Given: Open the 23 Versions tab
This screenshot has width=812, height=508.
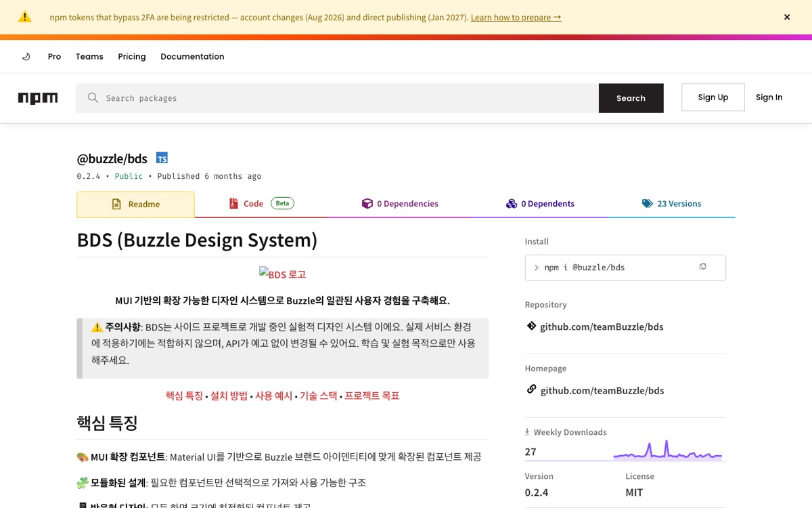Looking at the screenshot, I should point(671,203).
